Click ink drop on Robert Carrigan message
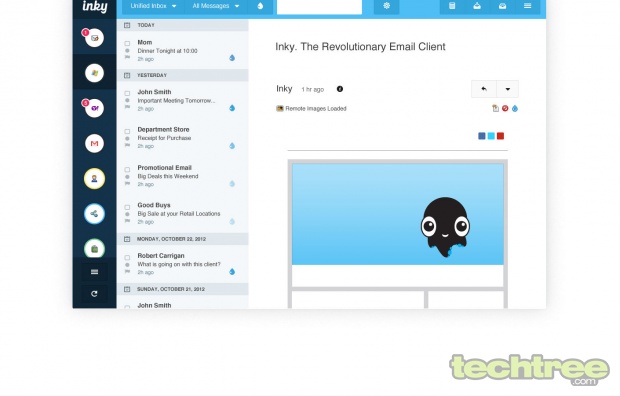The height and width of the screenshot is (396, 620). tap(232, 271)
